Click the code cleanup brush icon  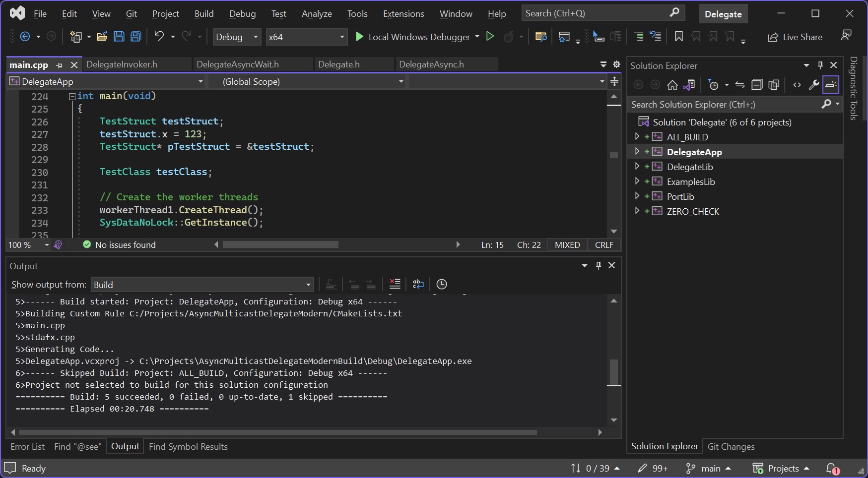click(x=58, y=245)
